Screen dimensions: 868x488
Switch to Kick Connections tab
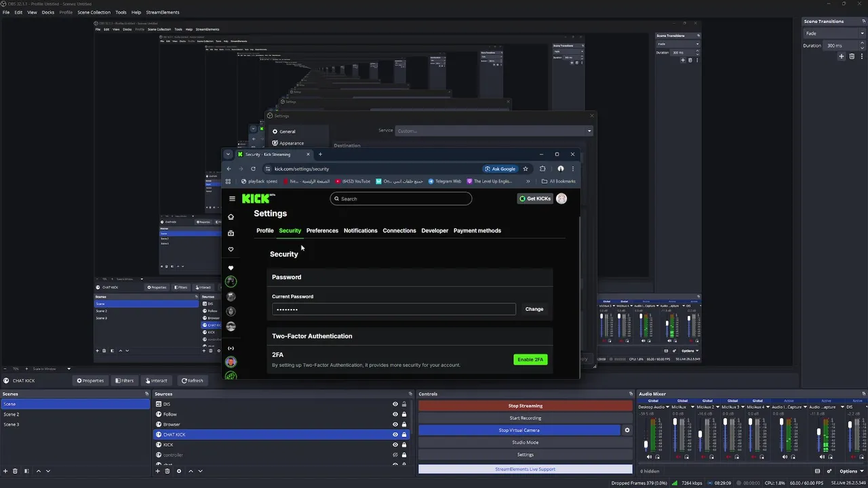point(399,230)
